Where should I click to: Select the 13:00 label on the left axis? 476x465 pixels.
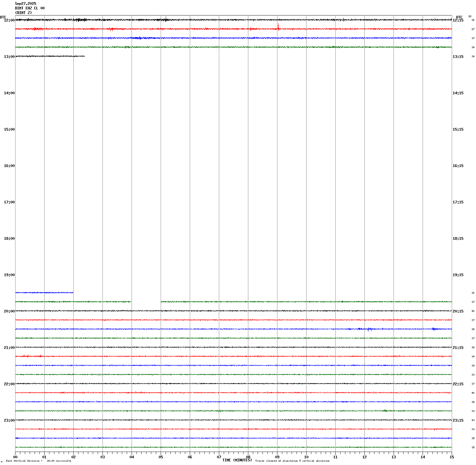9,57
